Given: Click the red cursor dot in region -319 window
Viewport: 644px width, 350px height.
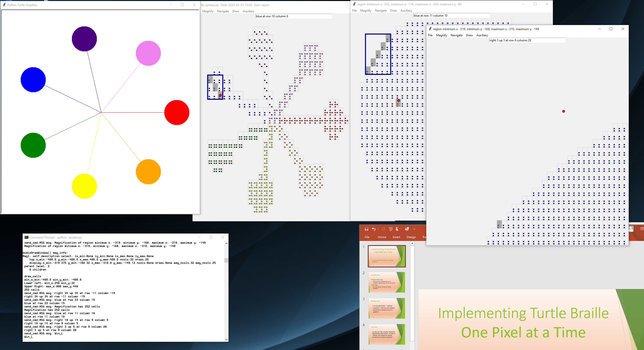Looking at the screenshot, I should click(x=563, y=111).
